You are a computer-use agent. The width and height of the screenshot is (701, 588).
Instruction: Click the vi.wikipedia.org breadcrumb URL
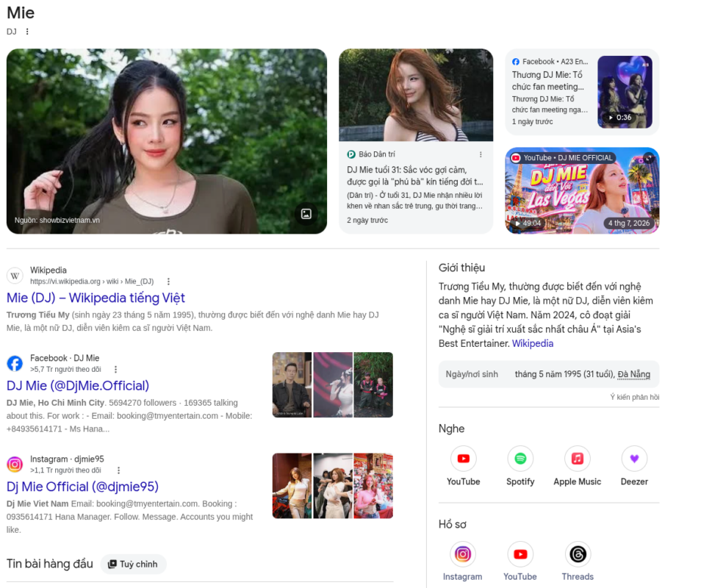(x=92, y=282)
